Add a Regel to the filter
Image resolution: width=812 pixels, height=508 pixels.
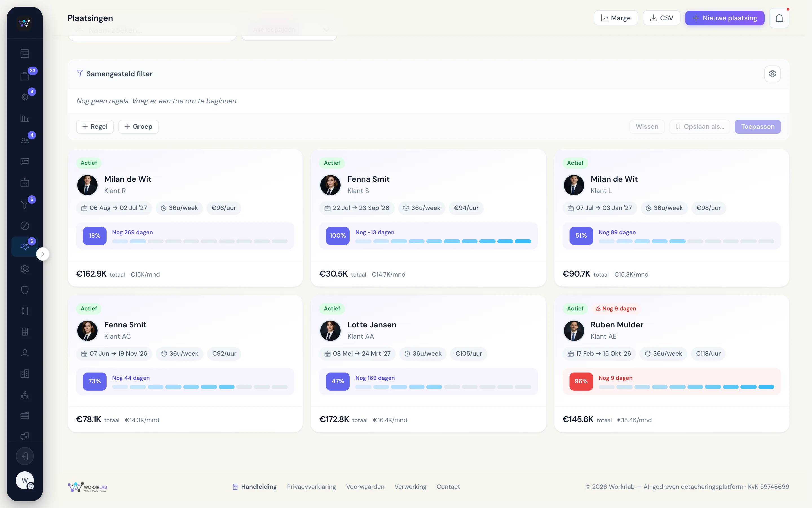click(x=95, y=127)
